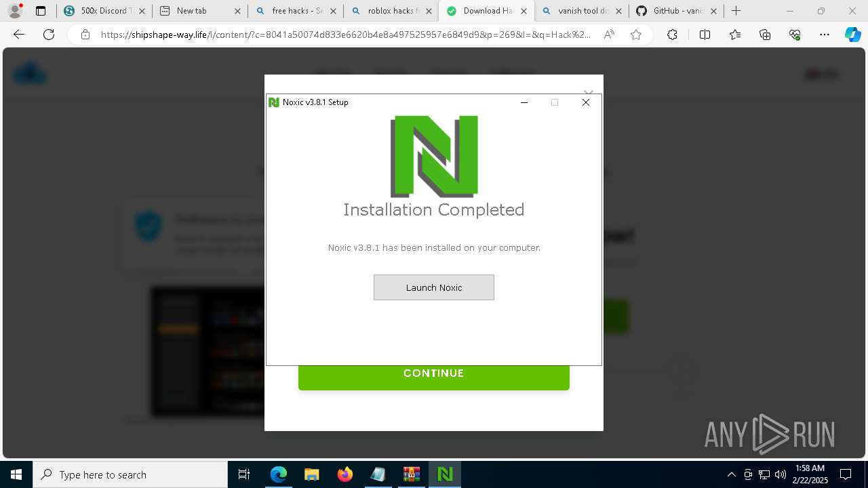Screen dimensions: 868x488
Task: Open the Windows Start menu
Action: (x=16, y=474)
